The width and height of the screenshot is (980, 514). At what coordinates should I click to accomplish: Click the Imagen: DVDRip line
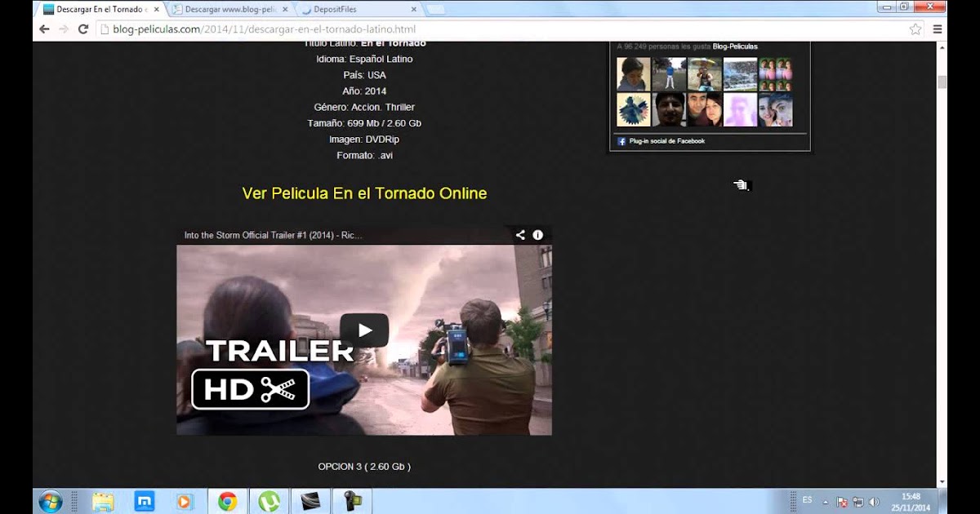coord(364,140)
